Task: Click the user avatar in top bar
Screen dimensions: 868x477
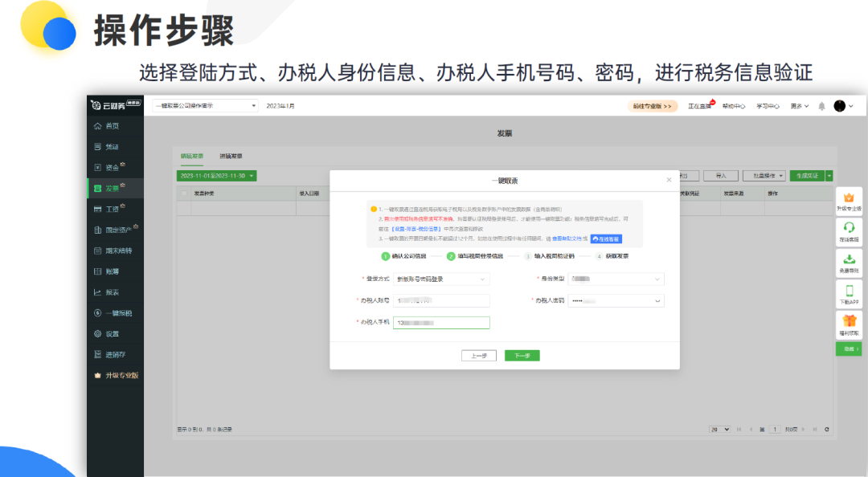Action: coord(840,106)
